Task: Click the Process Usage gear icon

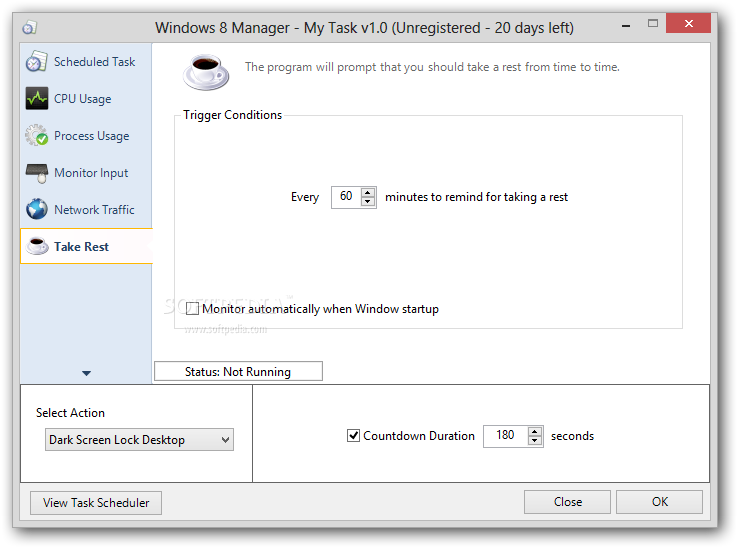Action: (36, 135)
